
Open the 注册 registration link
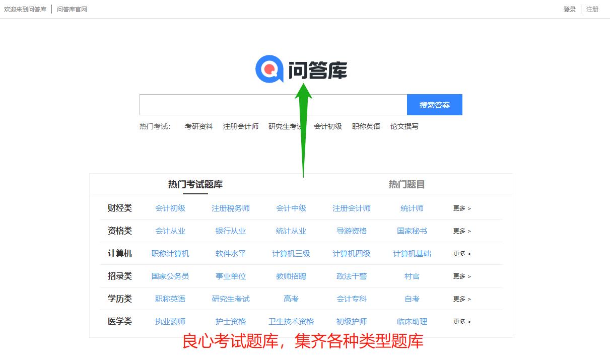coord(592,9)
